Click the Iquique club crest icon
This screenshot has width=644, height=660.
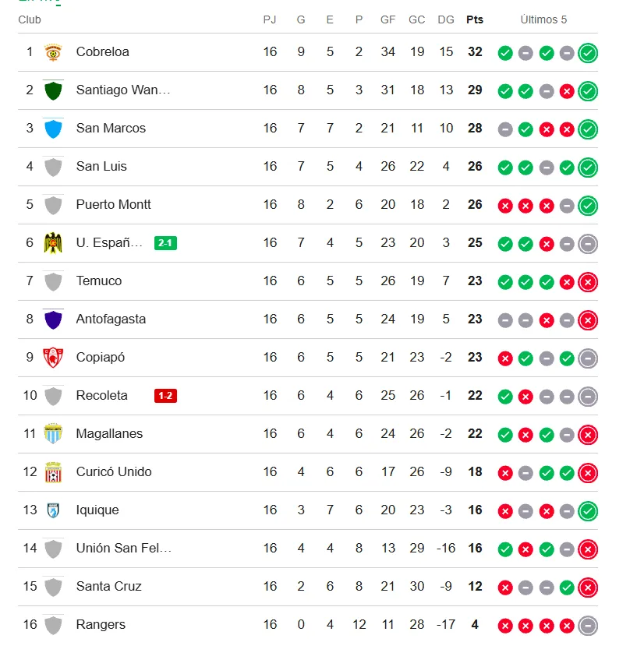[53, 510]
